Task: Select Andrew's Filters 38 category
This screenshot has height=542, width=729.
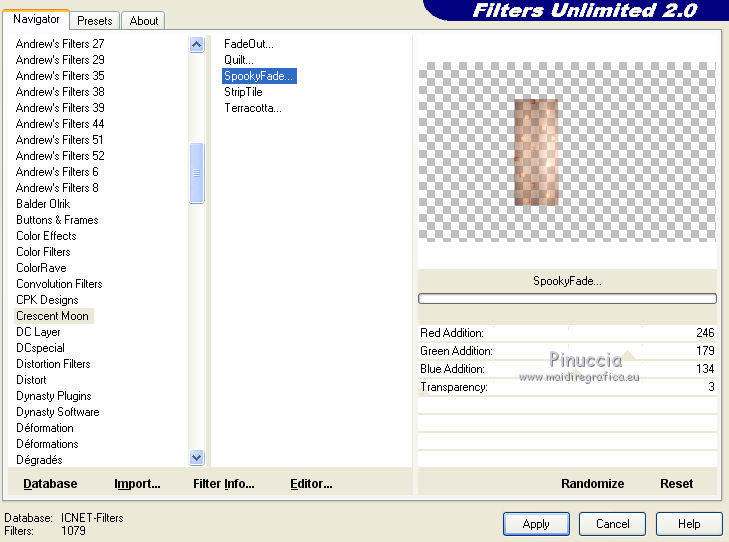Action: click(x=60, y=92)
